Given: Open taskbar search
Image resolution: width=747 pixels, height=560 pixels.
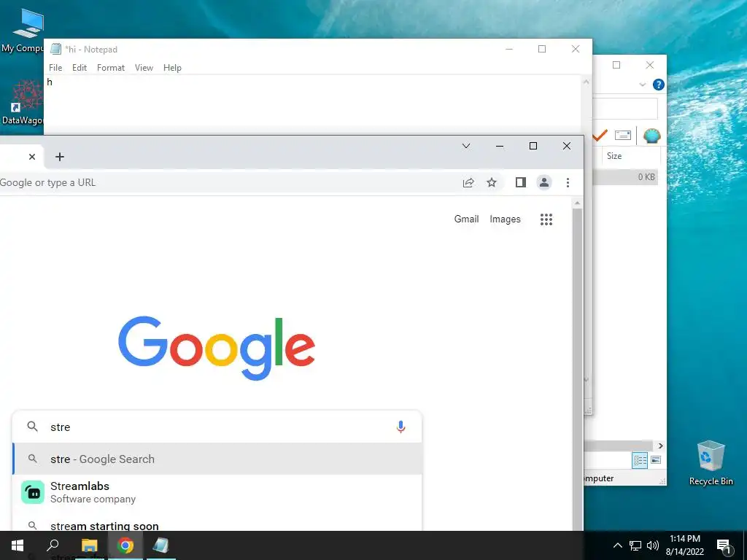Looking at the screenshot, I should click(x=53, y=545).
